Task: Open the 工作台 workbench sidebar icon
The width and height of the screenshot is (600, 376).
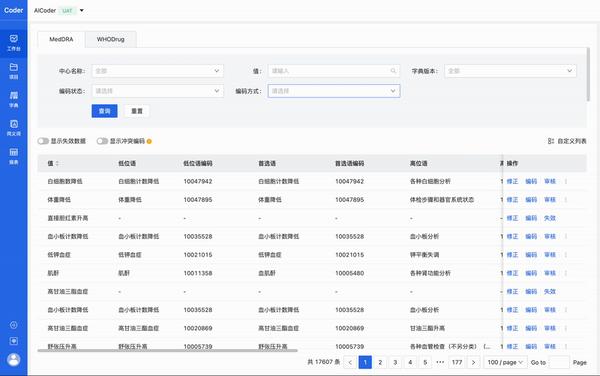Action: pos(13,42)
